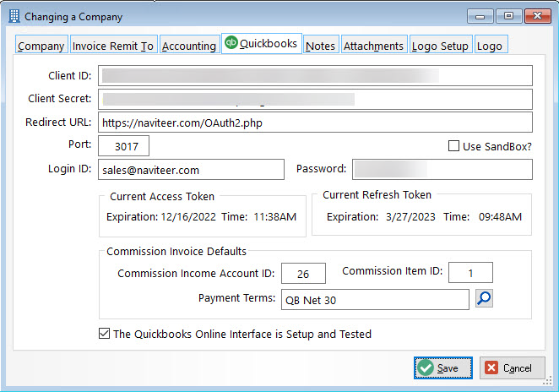This screenshot has width=559, height=392.
Task: Click the Current Access Token group label
Action: [x=162, y=197]
